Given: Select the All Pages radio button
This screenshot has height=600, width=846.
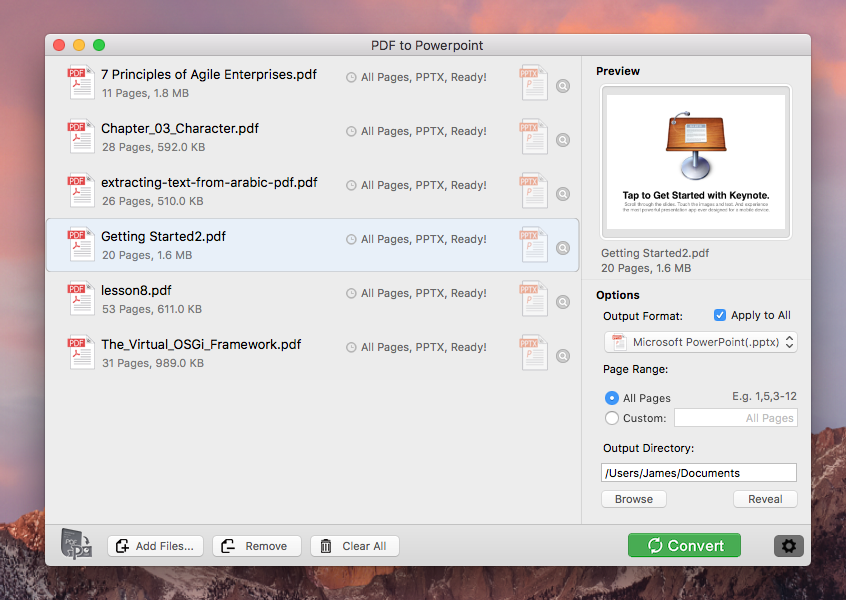Looking at the screenshot, I should (611, 398).
